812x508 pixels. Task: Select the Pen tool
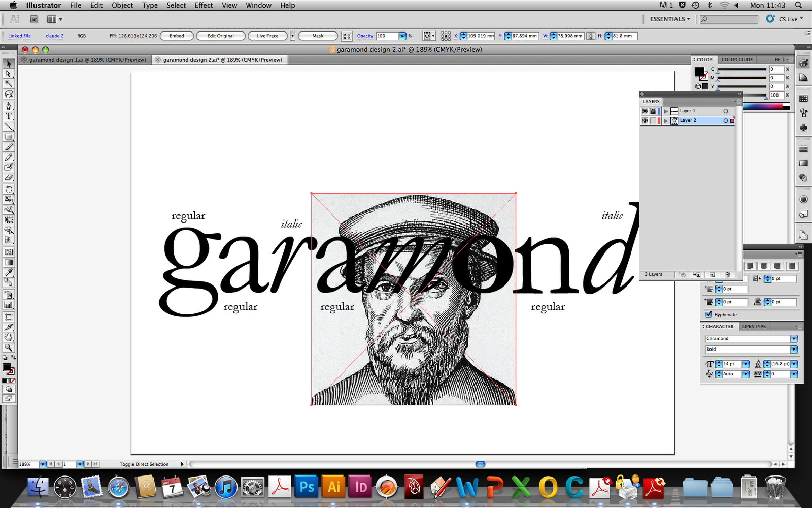(9, 106)
